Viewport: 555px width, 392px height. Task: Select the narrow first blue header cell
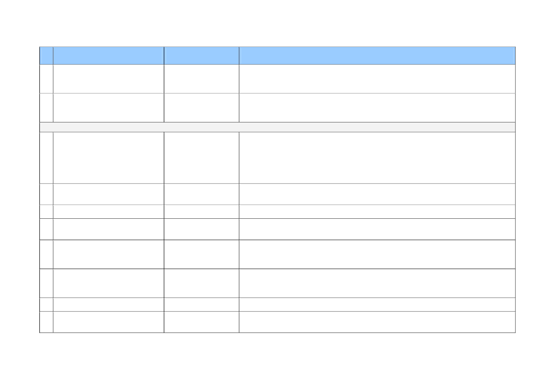tap(47, 56)
